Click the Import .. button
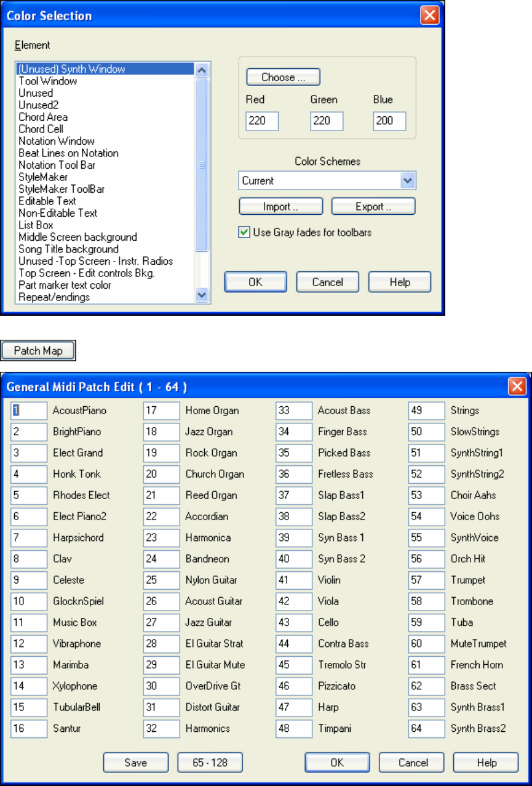The height and width of the screenshot is (786, 532). 281,206
